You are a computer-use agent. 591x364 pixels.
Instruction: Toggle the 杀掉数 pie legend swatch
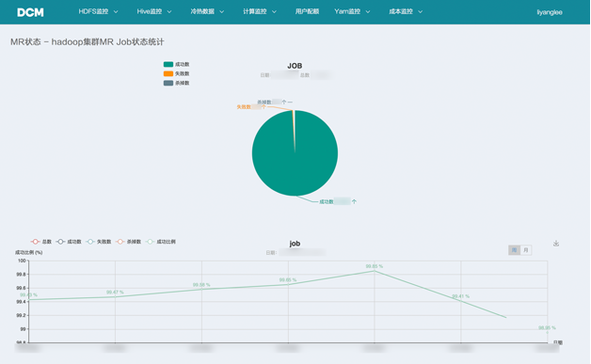[x=168, y=83]
